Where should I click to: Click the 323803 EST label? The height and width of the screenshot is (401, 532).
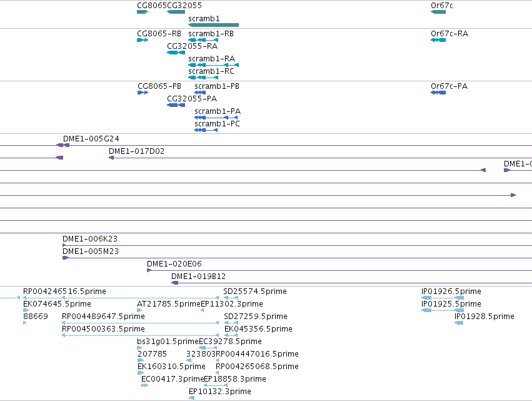tap(201, 354)
